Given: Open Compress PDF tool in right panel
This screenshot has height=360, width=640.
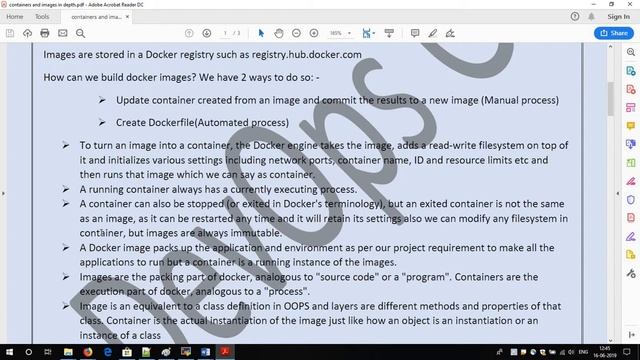Looking at the screenshot, I should point(631,218).
